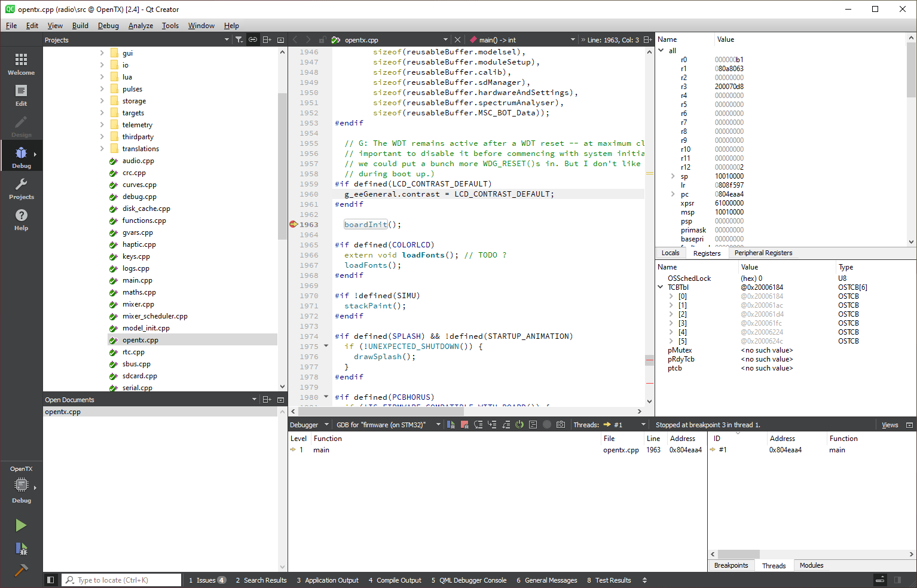Toggle the UNEXPECTED_SHUTDOWN code fold at line 1975
The height and width of the screenshot is (588, 917).
pos(325,345)
